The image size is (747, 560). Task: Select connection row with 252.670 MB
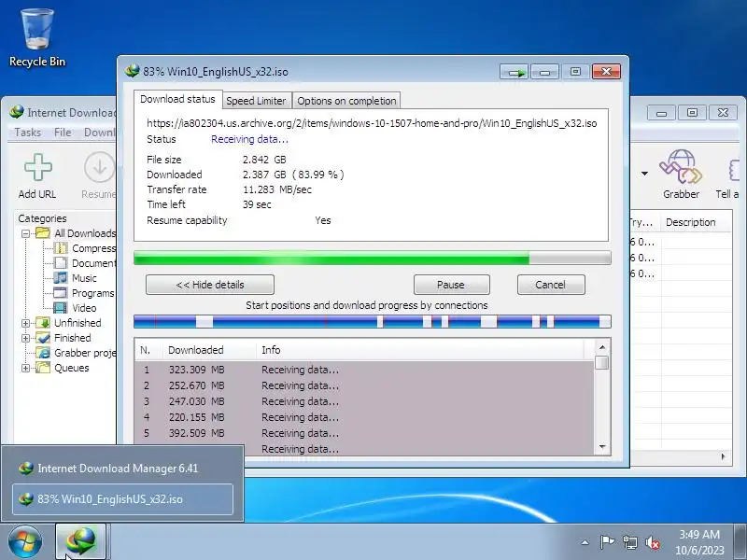tap(364, 385)
